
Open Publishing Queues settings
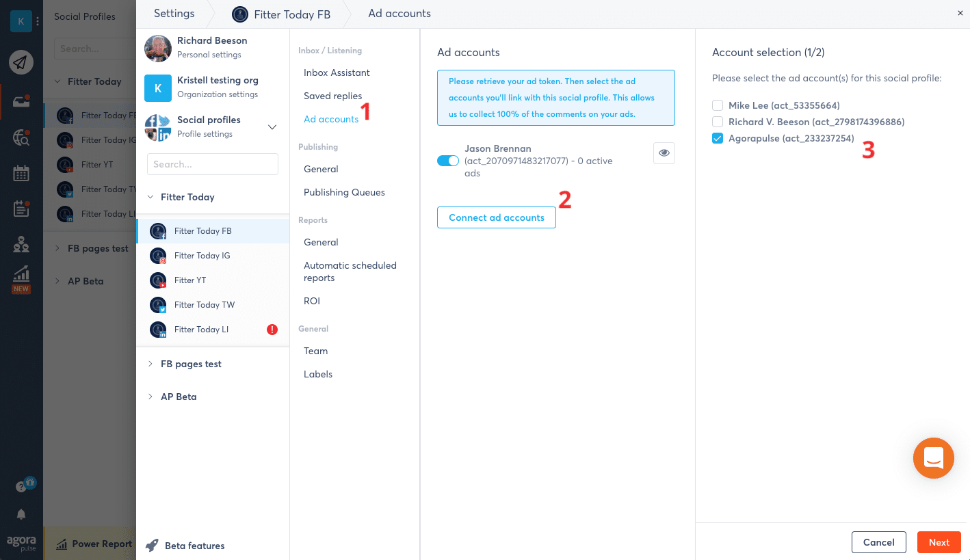point(344,192)
